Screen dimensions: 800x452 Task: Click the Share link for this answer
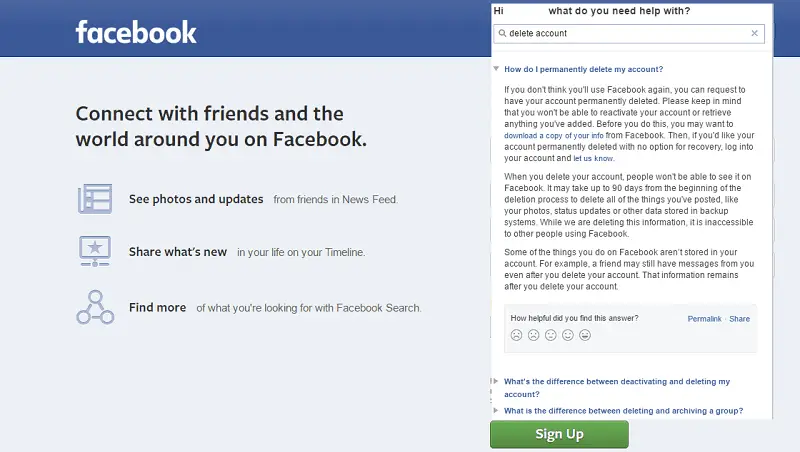click(x=739, y=319)
